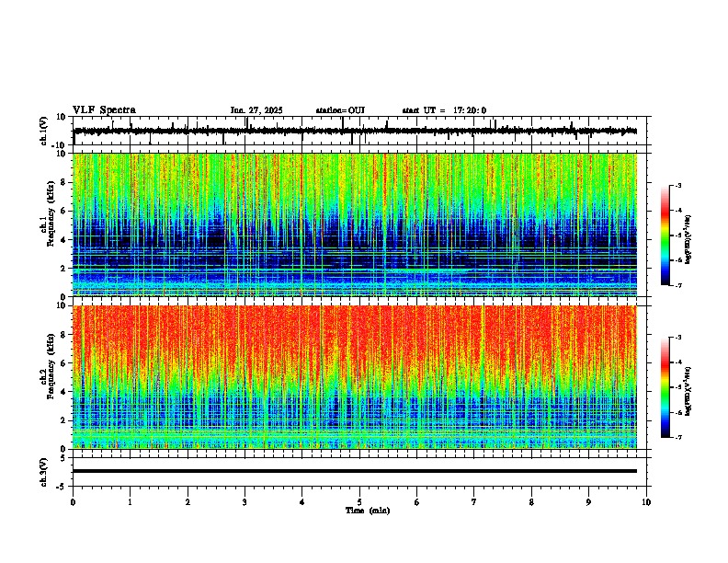This screenshot has height=563, width=728.
Task: Click the "VLF Spectra" plot title
Action: tap(104, 110)
